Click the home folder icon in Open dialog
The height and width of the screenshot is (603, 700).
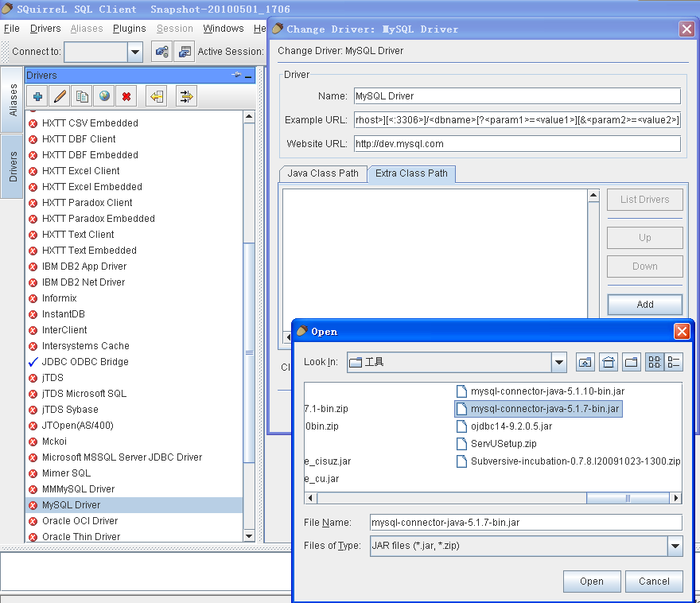pyautogui.click(x=608, y=362)
